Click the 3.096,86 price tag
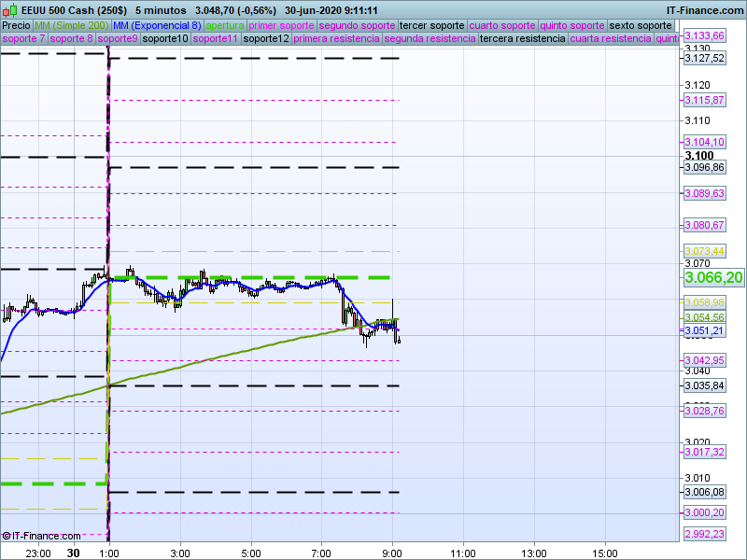The height and width of the screenshot is (560, 747). pyautogui.click(x=705, y=167)
